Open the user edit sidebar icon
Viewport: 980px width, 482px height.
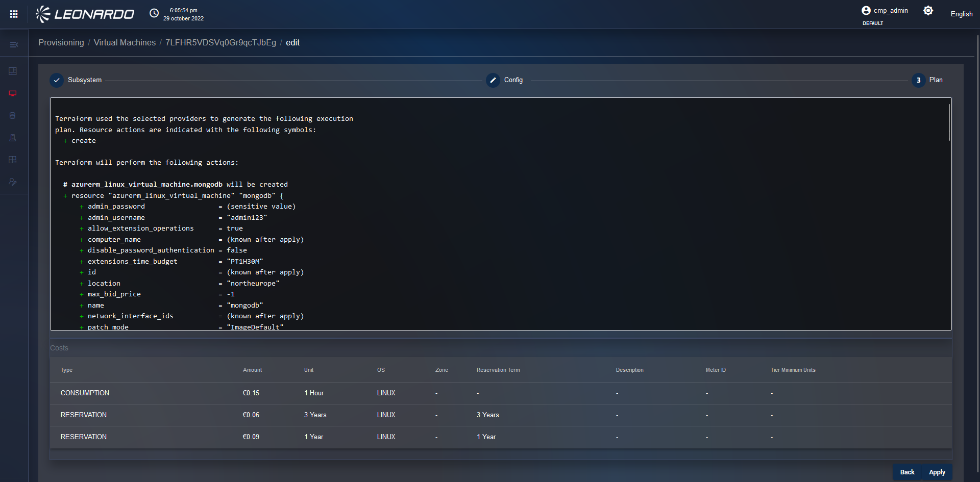[x=13, y=182]
